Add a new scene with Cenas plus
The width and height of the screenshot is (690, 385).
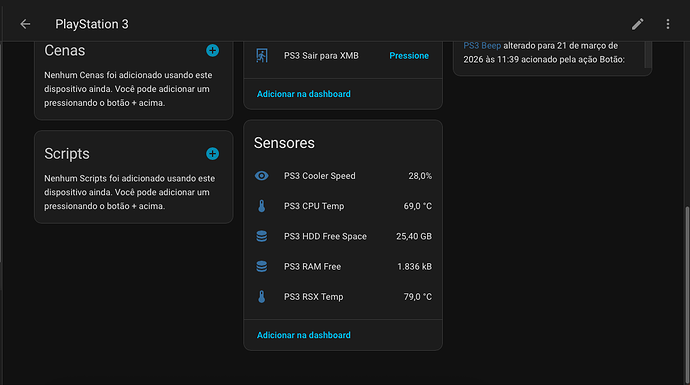pos(213,51)
